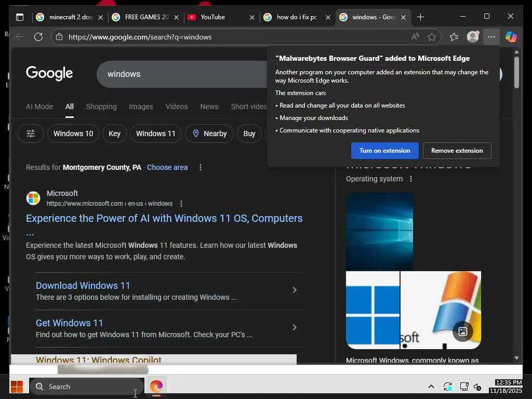This screenshot has width=532, height=399.
Task: Refresh the current page
Action: [x=38, y=37]
